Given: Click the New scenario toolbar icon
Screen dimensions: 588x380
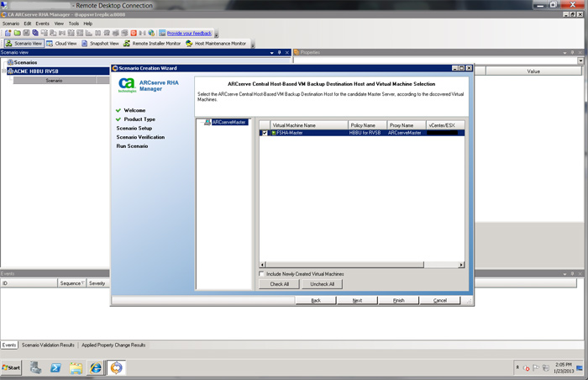Looking at the screenshot, I should coord(8,33).
